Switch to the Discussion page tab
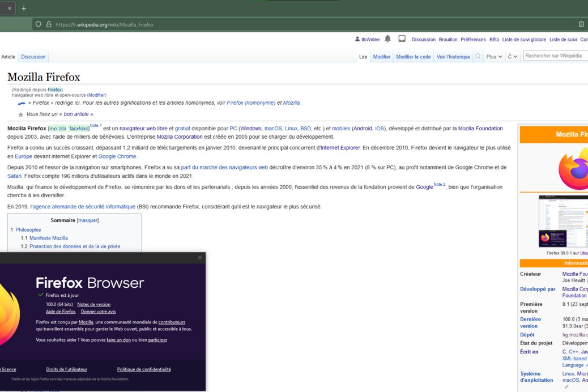The width and height of the screenshot is (588, 392). [33, 57]
